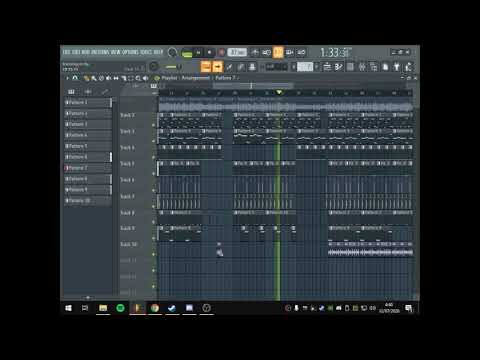
Task: Open the VIEW menu
Action: [115, 52]
